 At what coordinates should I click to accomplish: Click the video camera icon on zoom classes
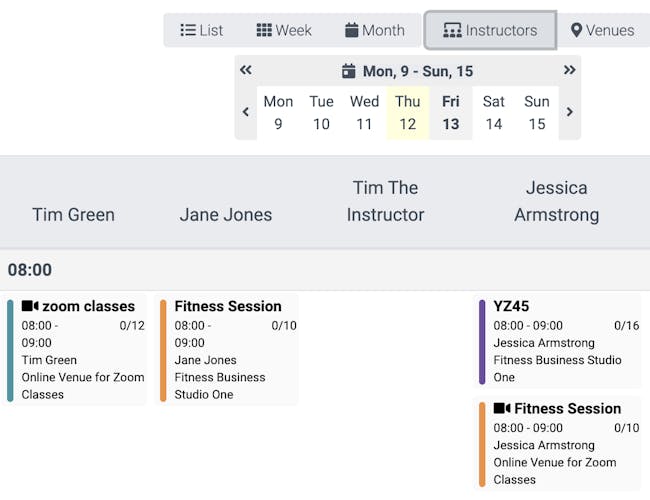click(29, 307)
